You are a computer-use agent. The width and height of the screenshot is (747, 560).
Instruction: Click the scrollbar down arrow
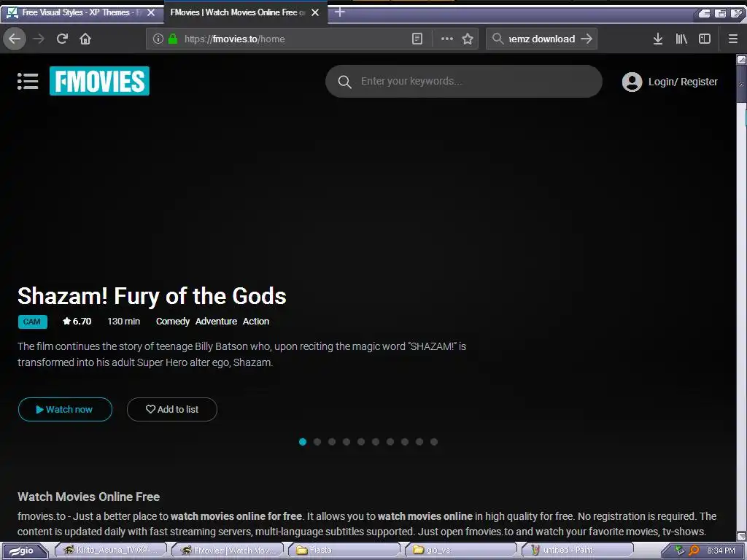pyautogui.click(x=741, y=536)
